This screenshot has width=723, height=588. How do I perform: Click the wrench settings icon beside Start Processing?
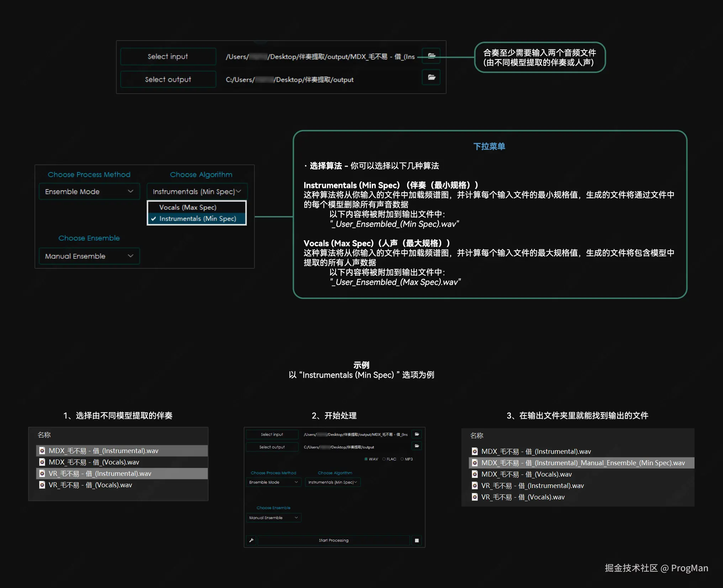(251, 540)
